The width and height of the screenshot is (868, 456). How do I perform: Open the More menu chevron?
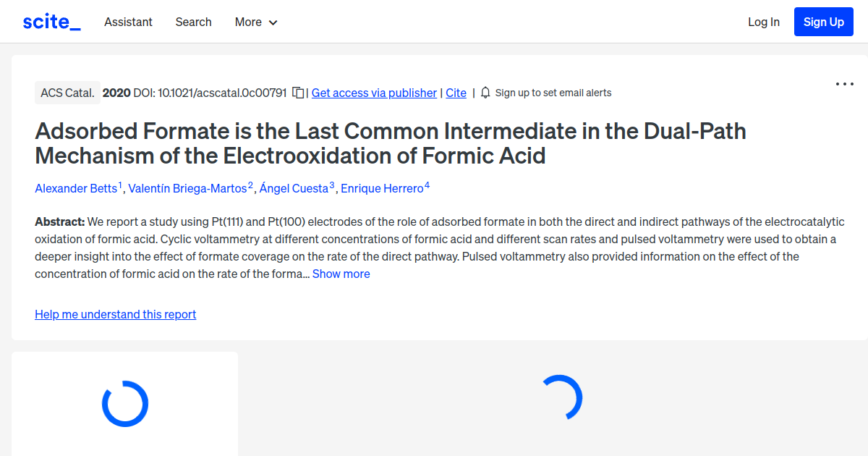pyautogui.click(x=274, y=22)
